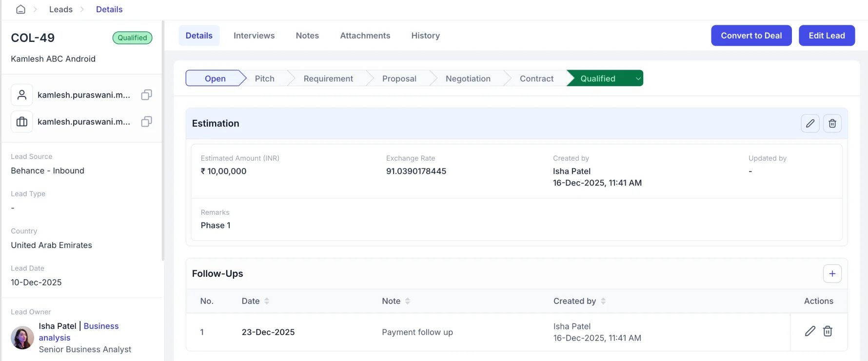Click the ₹ 10,00,000 estimated amount
868x361 pixels.
pos(223,171)
